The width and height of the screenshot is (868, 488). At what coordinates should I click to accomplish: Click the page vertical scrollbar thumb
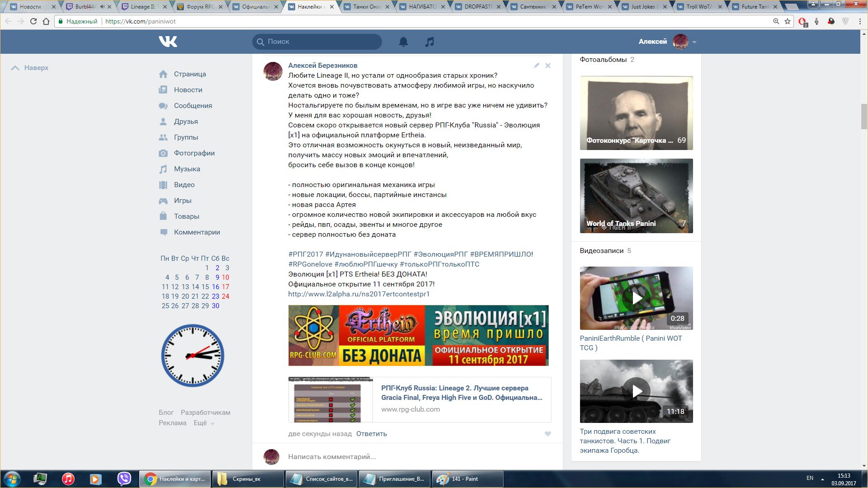click(x=864, y=117)
